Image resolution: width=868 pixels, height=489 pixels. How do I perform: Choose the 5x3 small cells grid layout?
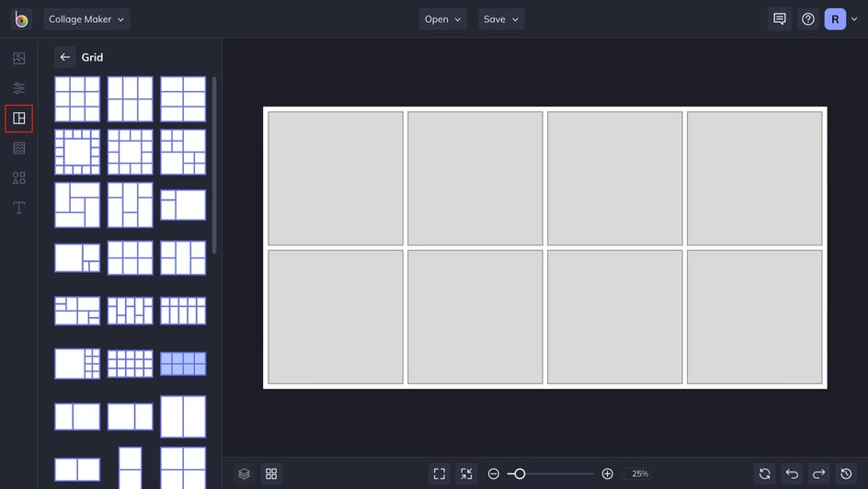point(130,364)
